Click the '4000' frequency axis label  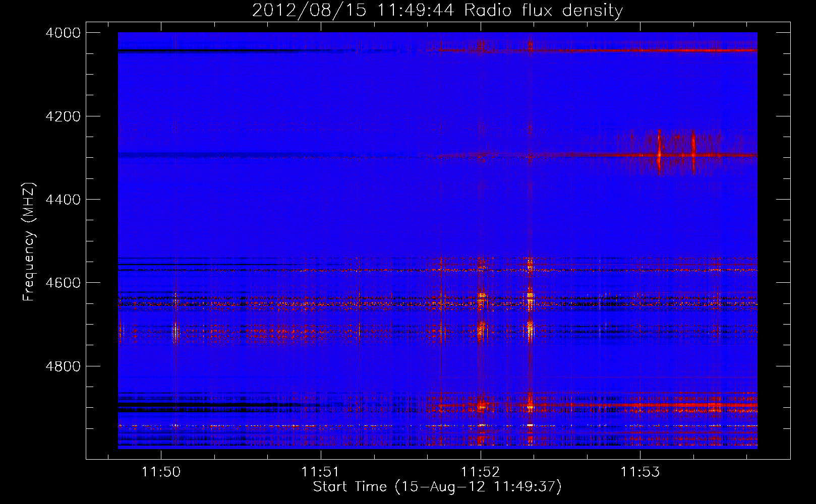click(x=63, y=33)
